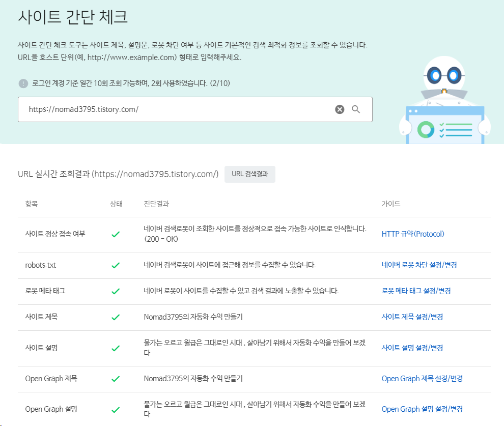Click the robots.txt diagnosis result text
The image size is (504, 426).
(230, 265)
